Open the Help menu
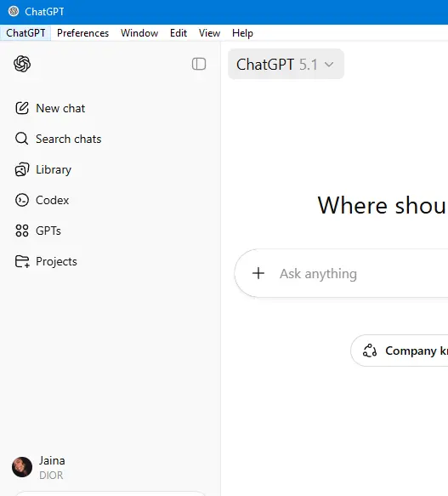Viewport: 448px width, 496px height. point(242,33)
